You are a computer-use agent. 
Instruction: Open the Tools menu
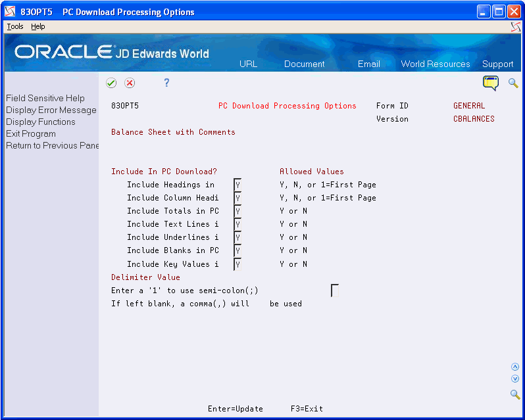click(15, 26)
